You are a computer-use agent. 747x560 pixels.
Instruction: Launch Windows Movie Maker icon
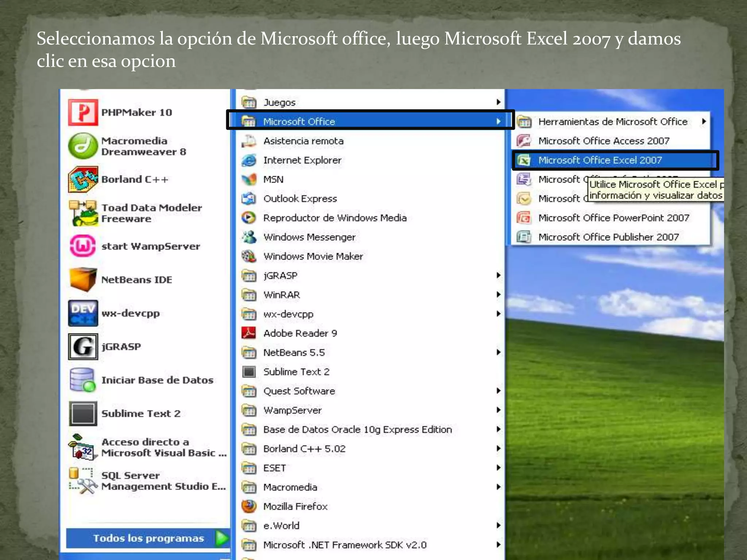tap(249, 256)
